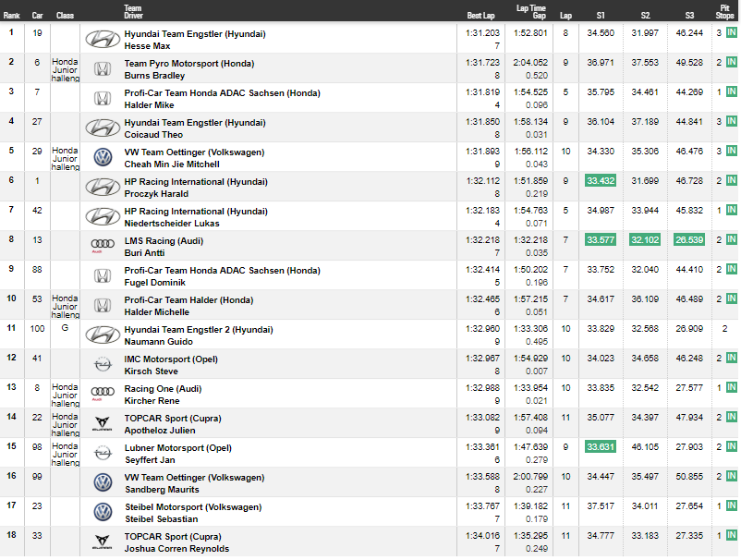This screenshot has width=741, height=560.
Task: Click the G class cell for car 100
Action: [65, 328]
